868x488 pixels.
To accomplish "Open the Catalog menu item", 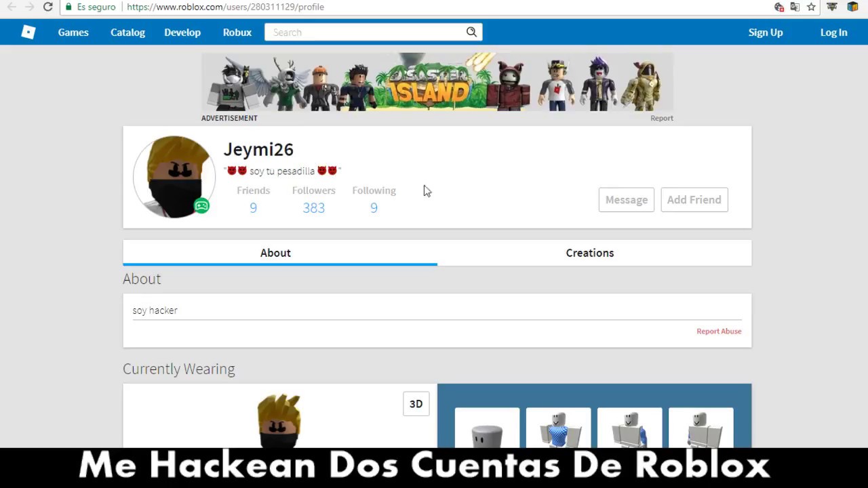I will tap(127, 32).
